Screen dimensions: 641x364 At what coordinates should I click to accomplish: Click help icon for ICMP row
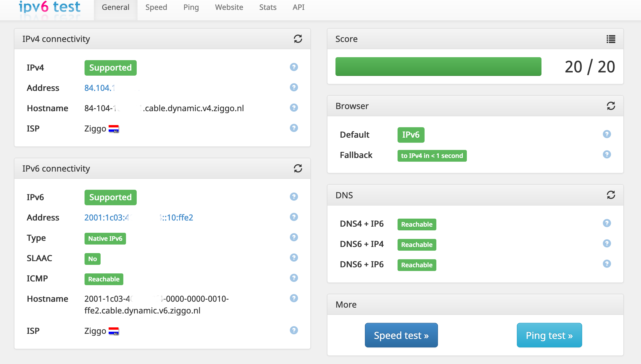point(294,278)
